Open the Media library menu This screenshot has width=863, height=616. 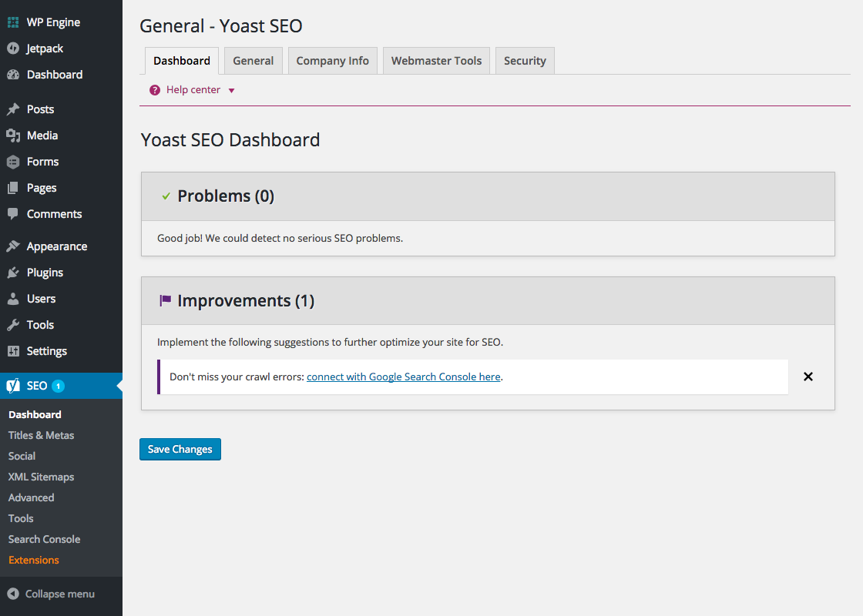coord(61,136)
